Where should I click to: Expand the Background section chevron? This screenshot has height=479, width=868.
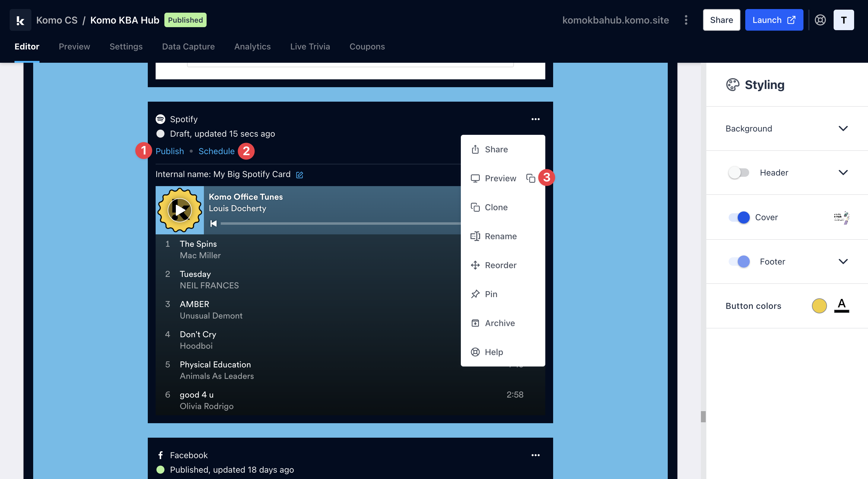tap(843, 128)
